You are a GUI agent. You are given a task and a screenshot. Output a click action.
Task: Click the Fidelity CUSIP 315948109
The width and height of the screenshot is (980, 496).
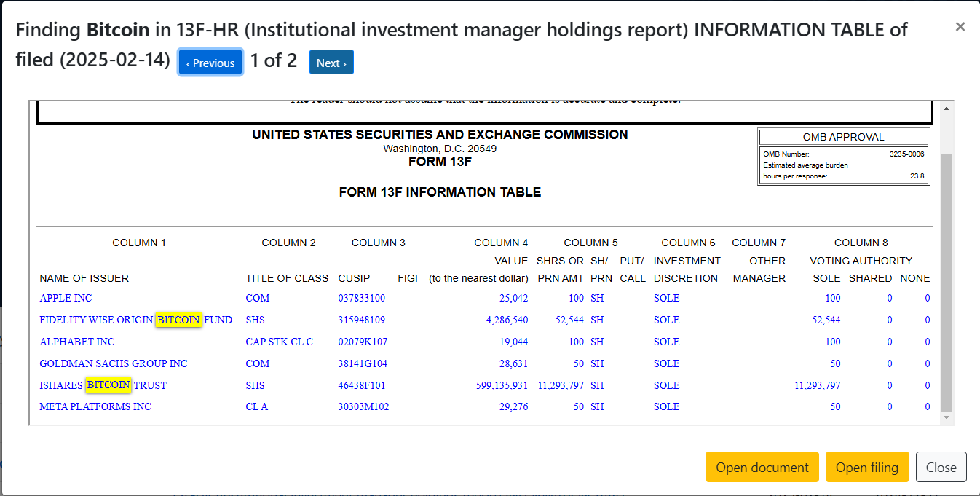[362, 320]
